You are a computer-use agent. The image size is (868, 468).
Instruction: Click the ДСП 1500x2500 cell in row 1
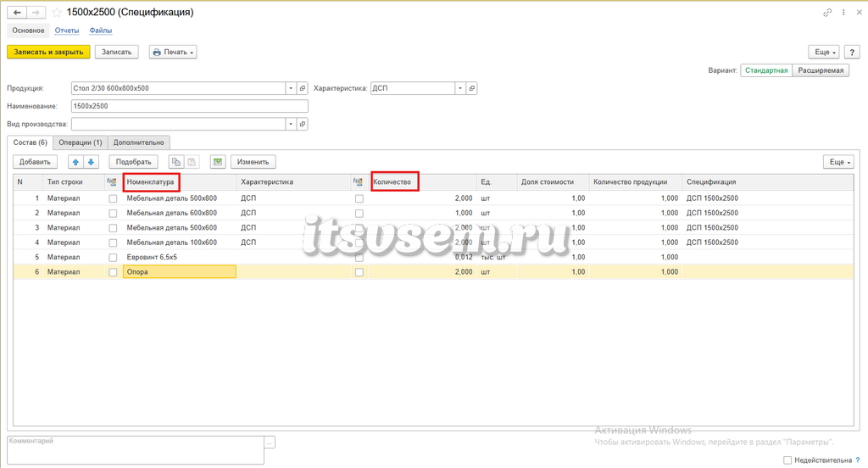tap(768, 198)
